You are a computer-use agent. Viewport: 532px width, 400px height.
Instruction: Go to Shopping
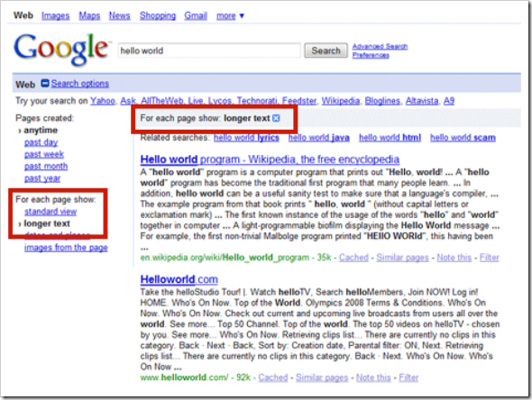pos(158,15)
